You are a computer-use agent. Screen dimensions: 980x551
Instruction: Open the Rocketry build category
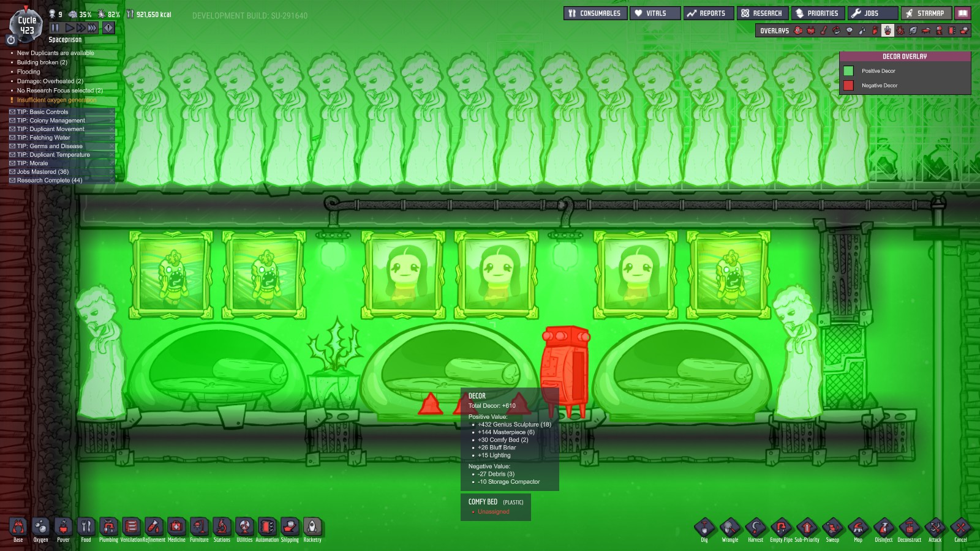(x=312, y=527)
